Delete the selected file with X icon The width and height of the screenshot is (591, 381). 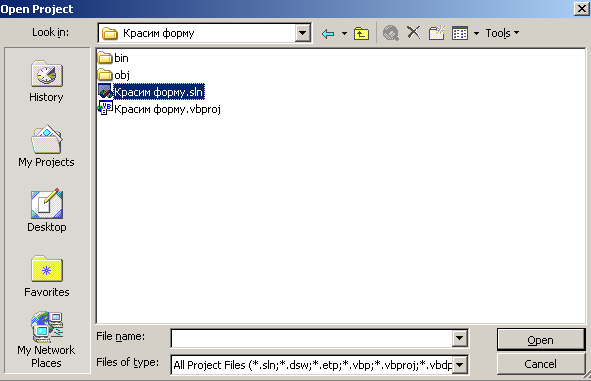coord(413,33)
